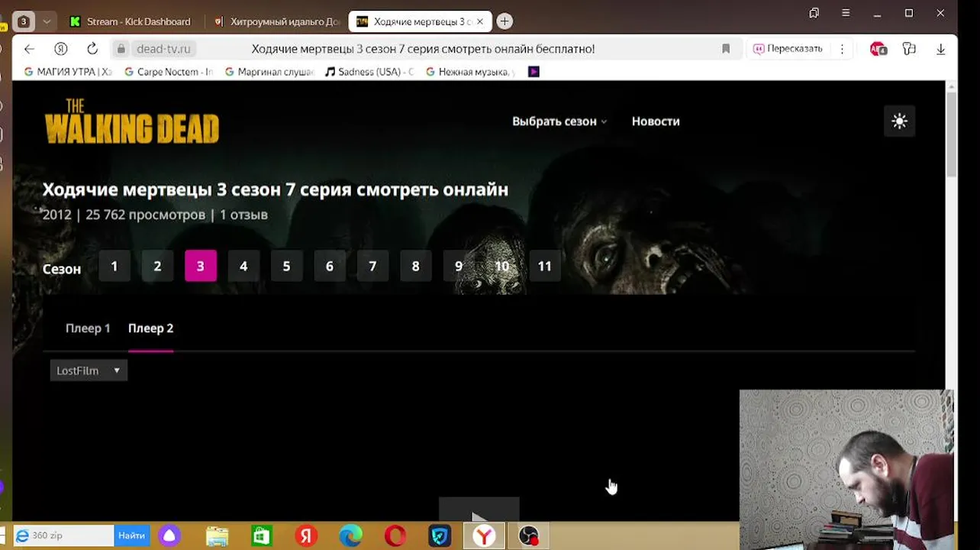Viewport: 980px width, 550px height.
Task: Switch to Хитроумный идальго browser tab
Action: point(276,21)
